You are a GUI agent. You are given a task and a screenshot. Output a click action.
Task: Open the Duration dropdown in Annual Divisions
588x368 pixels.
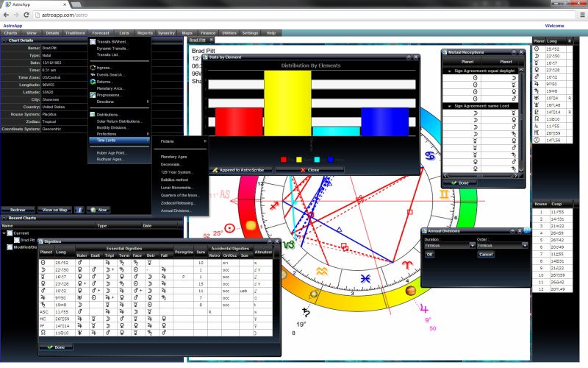point(472,245)
